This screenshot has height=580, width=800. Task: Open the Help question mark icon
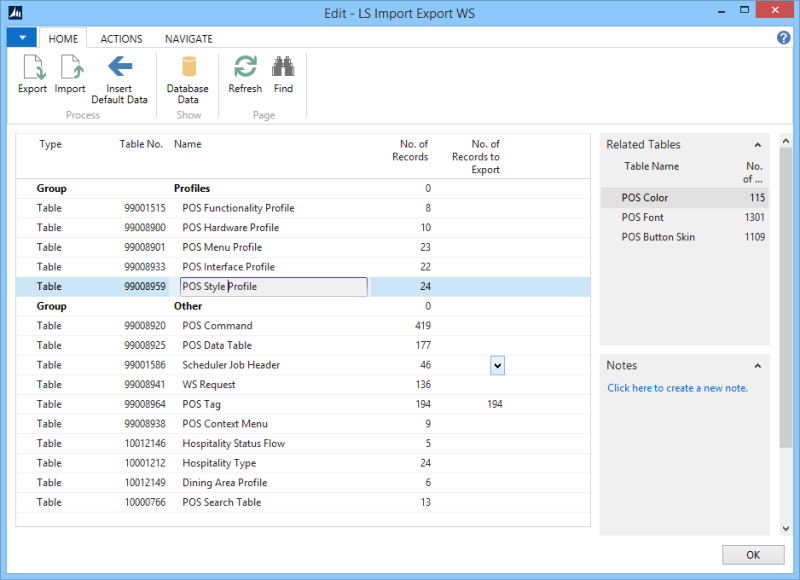click(784, 38)
